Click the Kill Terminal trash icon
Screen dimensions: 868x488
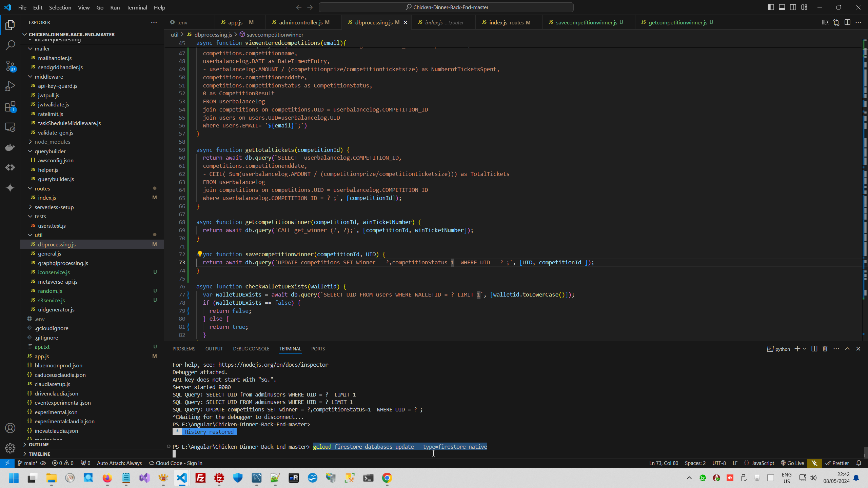825,349
